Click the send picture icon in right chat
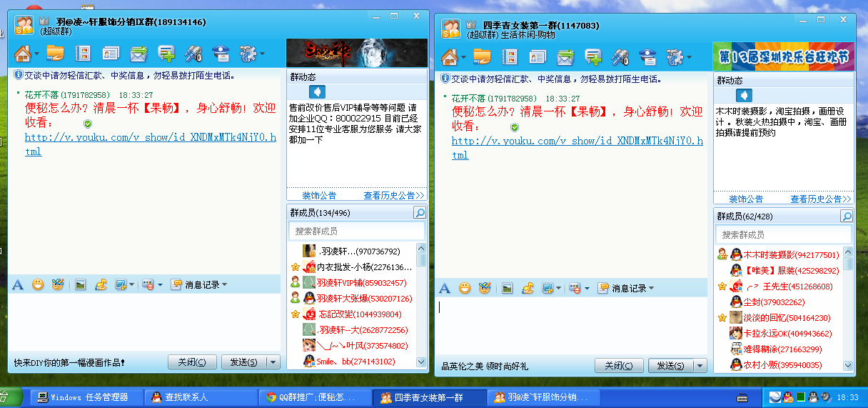Viewport: 868px width, 408px height. [508, 288]
